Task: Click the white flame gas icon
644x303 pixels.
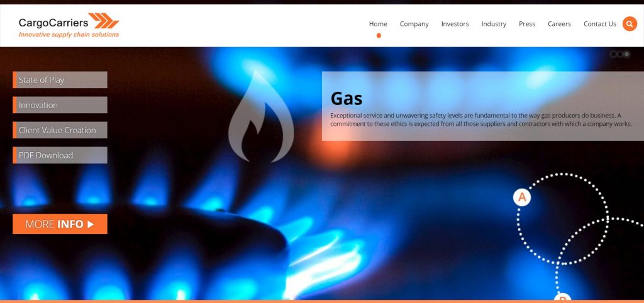Action: click(x=261, y=116)
